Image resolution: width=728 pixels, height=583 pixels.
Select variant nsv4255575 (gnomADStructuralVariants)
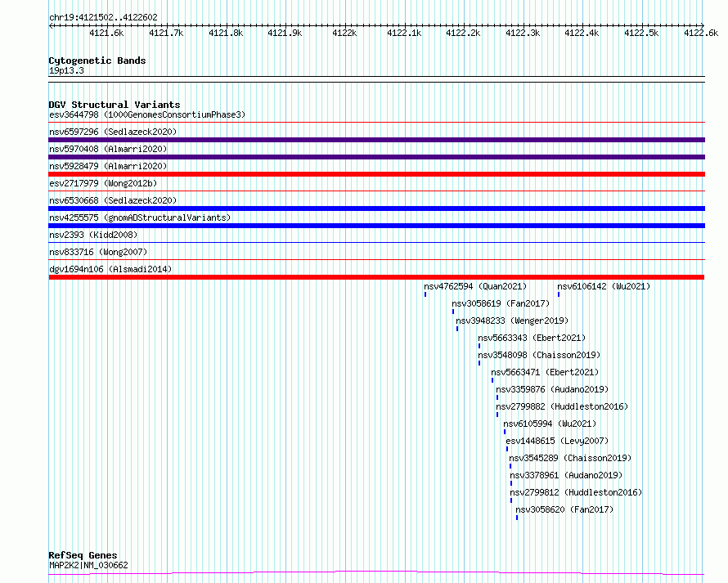(x=140, y=218)
